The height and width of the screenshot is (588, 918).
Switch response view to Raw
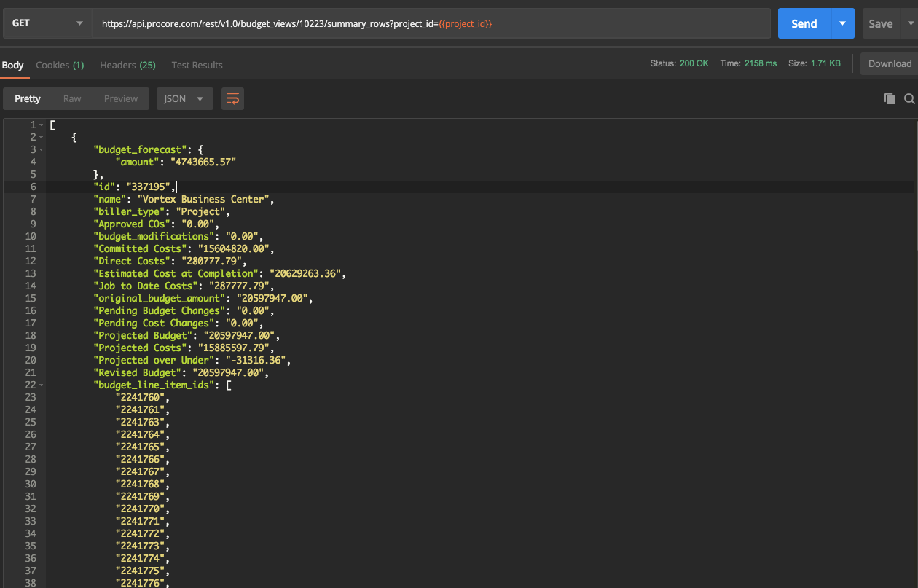[x=72, y=99]
